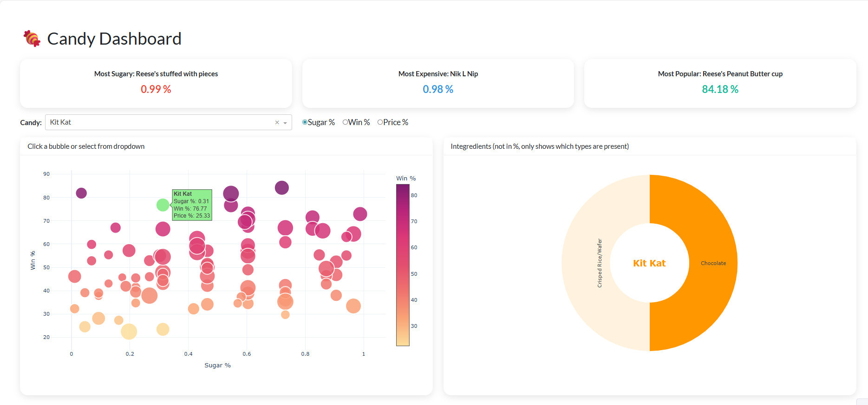Click the Most Popular Reese's card
The height and width of the screenshot is (405, 868).
click(x=720, y=83)
